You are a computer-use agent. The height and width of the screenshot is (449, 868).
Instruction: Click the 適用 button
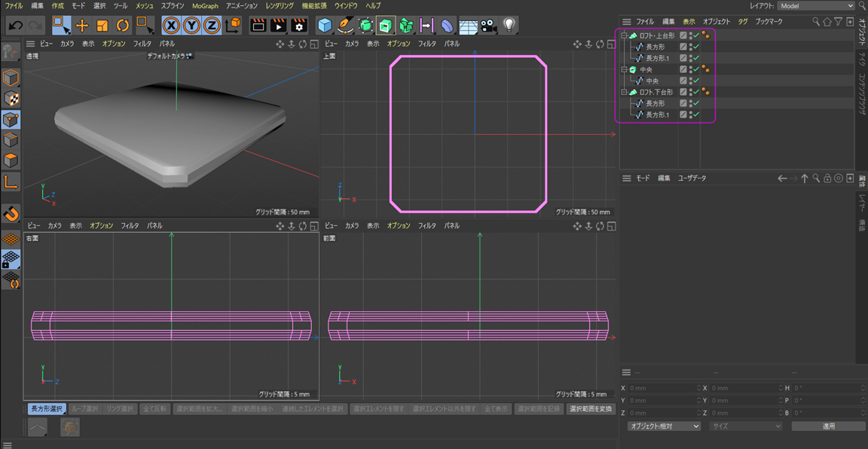828,426
